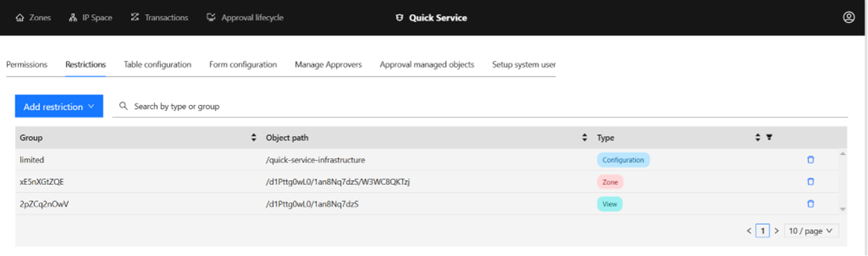Click the Configuration type tag

pos(623,160)
